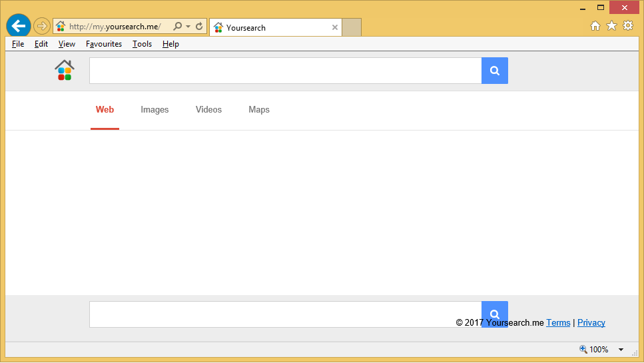Open Favourites star icon
The width and height of the screenshot is (644, 363).
(611, 26)
